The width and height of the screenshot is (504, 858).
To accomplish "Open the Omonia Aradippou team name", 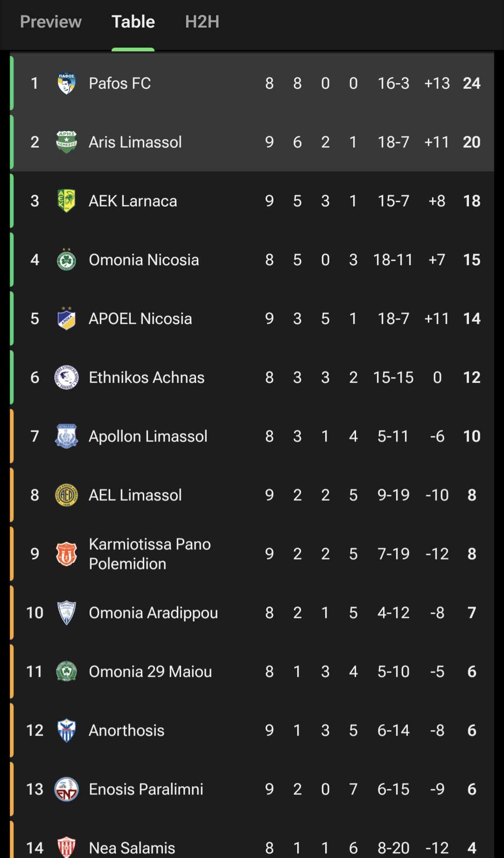I will [153, 613].
